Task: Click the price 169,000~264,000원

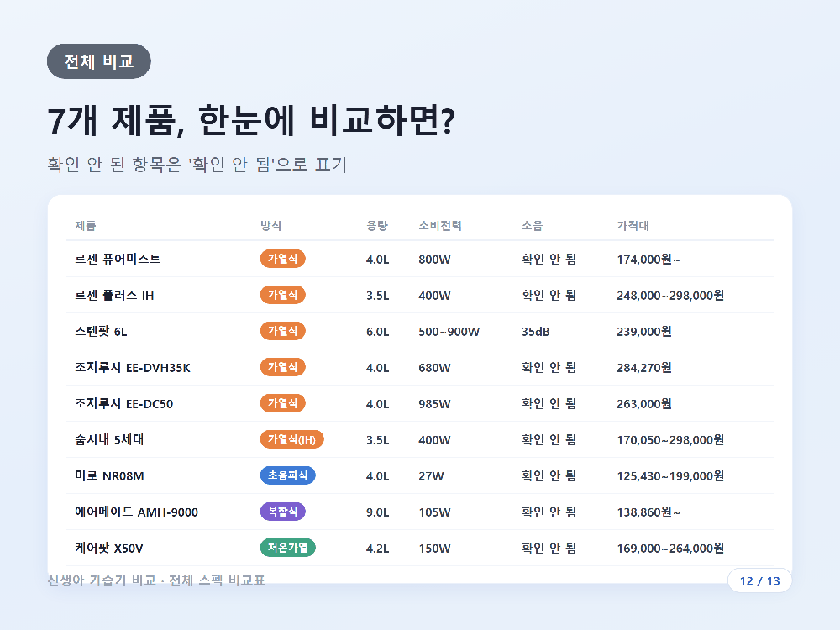Action: click(x=670, y=548)
